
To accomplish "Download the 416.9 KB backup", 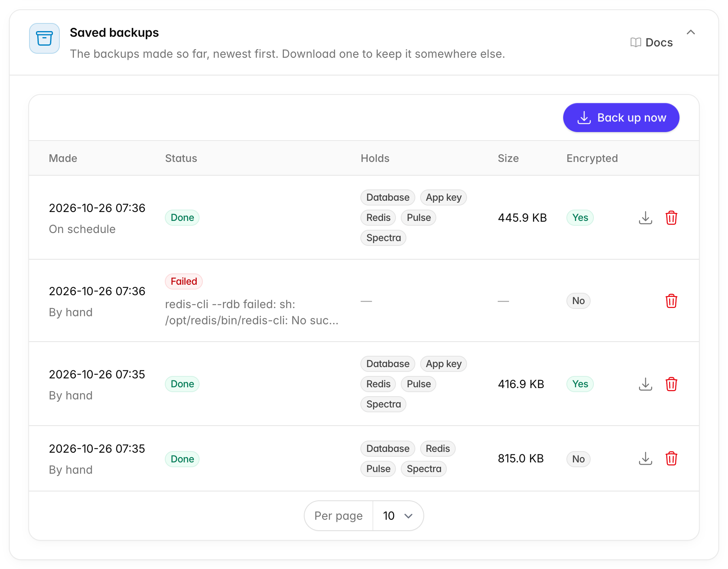I will click(646, 384).
